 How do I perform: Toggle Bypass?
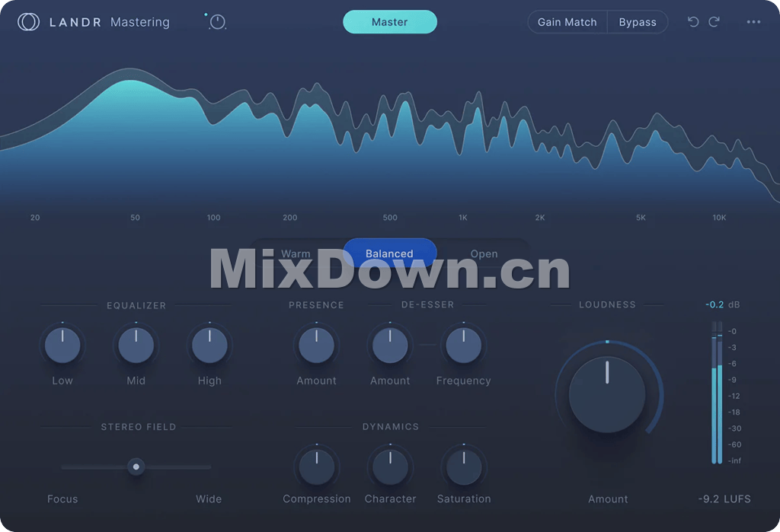pyautogui.click(x=638, y=22)
